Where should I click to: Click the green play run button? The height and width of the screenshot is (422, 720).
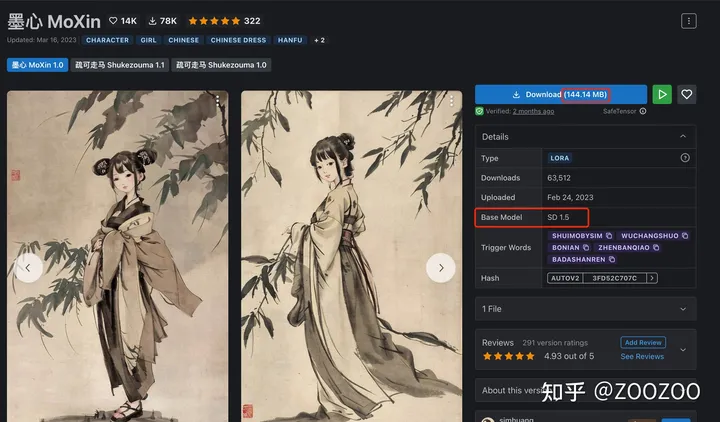tap(662, 95)
